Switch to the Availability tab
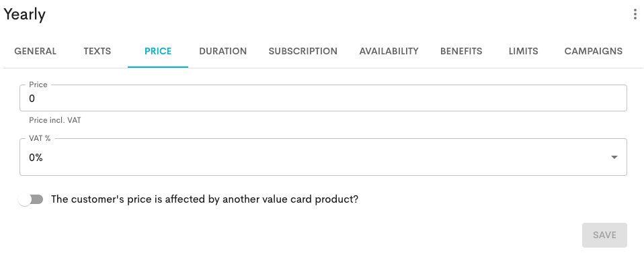The image size is (644, 255). point(389,51)
